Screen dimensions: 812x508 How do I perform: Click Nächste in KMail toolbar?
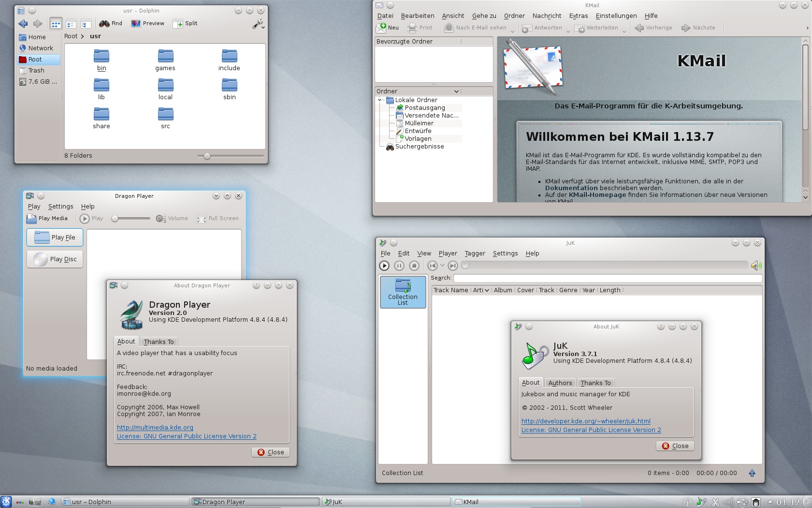coord(698,28)
